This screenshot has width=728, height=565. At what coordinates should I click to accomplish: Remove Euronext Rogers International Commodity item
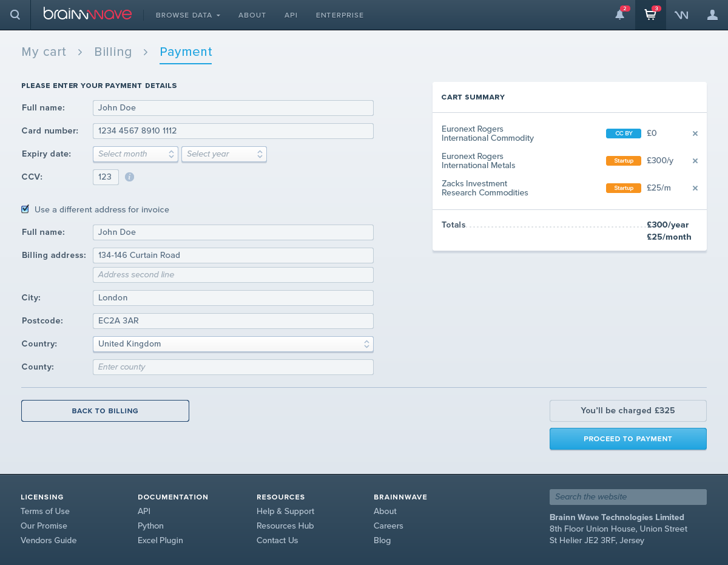695,134
